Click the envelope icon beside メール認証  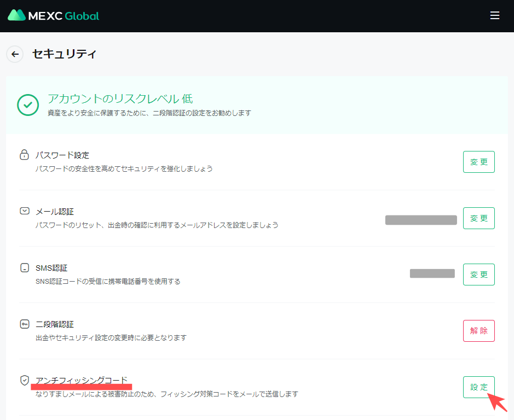pos(25,211)
